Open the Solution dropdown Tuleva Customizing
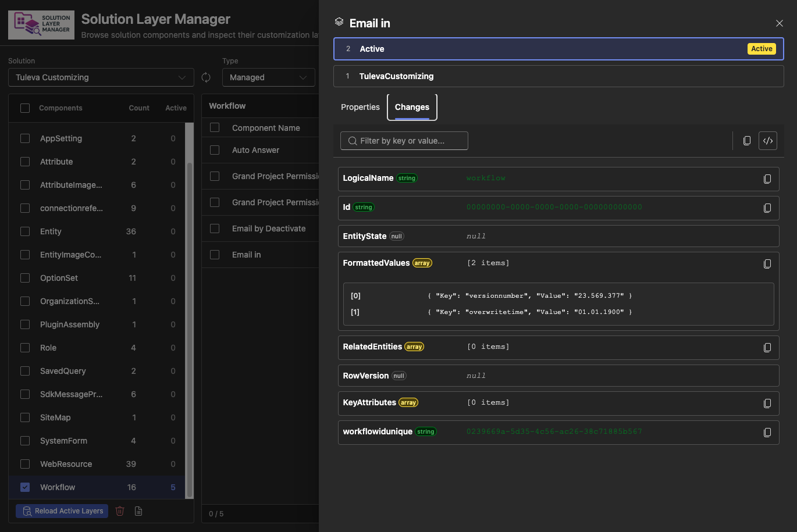 tap(101, 77)
